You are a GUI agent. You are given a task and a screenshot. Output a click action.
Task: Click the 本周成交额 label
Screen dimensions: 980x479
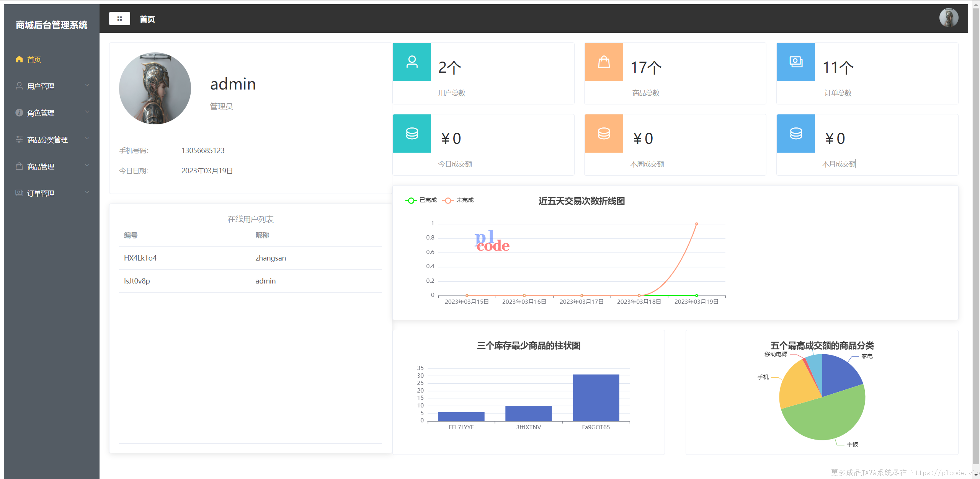tap(647, 164)
